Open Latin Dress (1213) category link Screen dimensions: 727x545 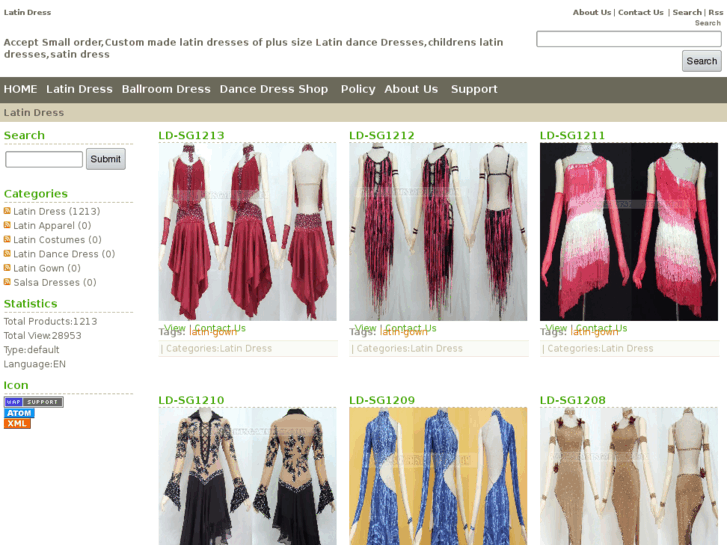[57, 212]
